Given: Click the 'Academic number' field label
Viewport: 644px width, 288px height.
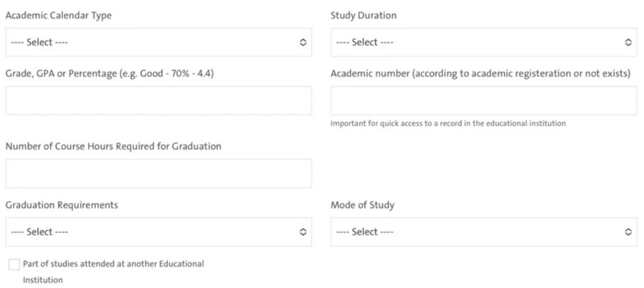Looking at the screenshot, I should [480, 74].
